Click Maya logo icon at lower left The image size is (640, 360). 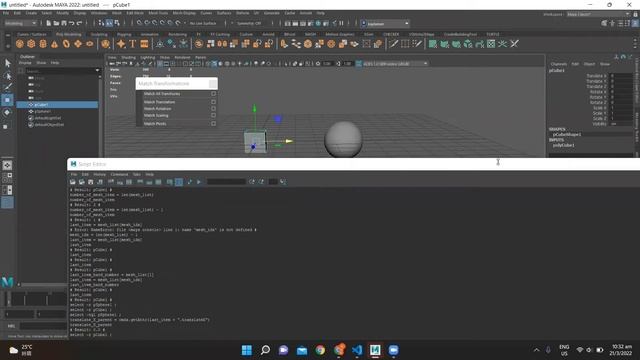(x=7, y=282)
